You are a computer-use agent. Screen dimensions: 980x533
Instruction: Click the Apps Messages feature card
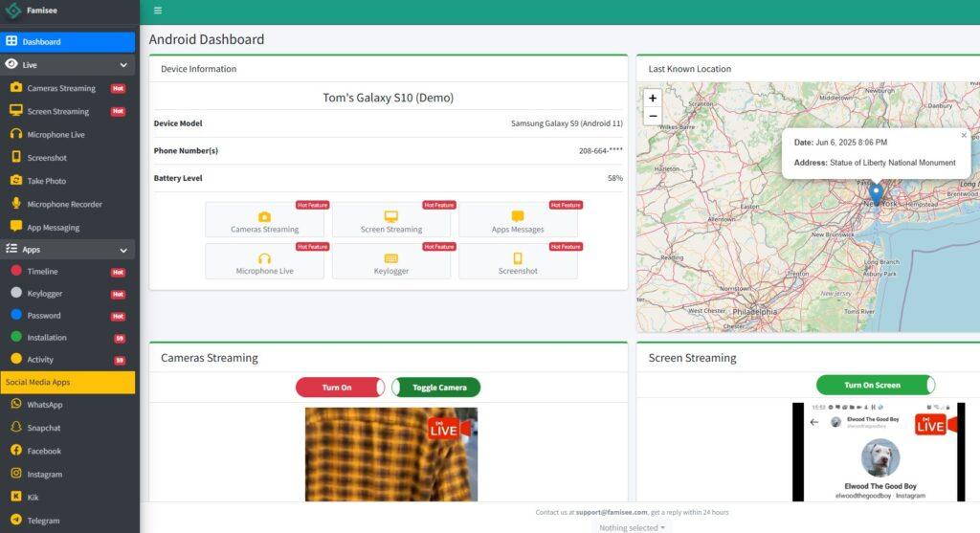[518, 219]
